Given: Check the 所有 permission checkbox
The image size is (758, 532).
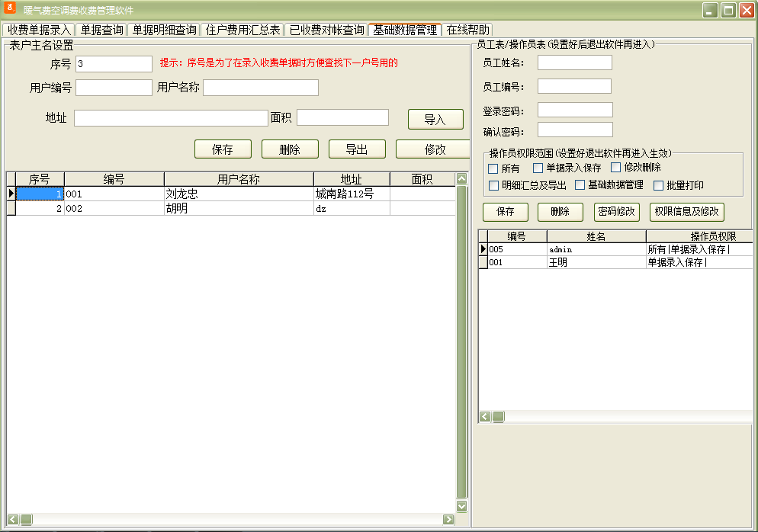Looking at the screenshot, I should point(493,168).
